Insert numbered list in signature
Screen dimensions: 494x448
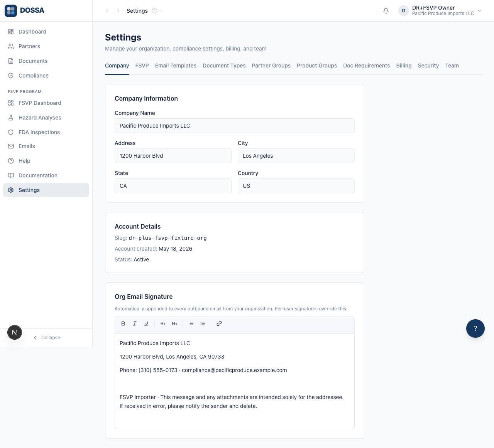click(x=203, y=323)
